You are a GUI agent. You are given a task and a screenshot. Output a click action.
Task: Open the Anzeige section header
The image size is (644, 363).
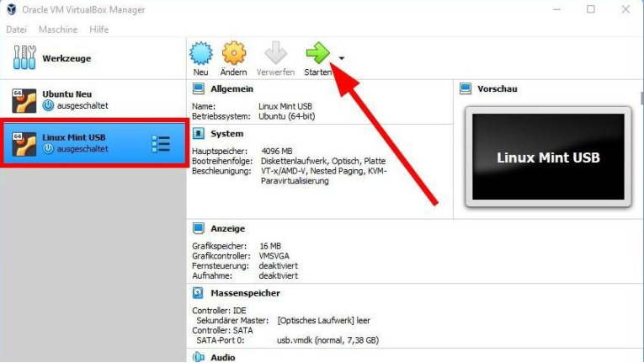pos(227,228)
